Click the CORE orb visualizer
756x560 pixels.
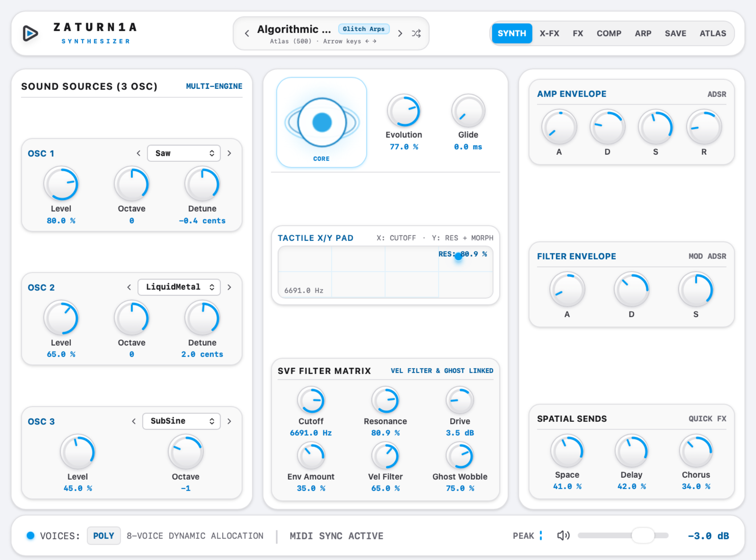point(322,122)
